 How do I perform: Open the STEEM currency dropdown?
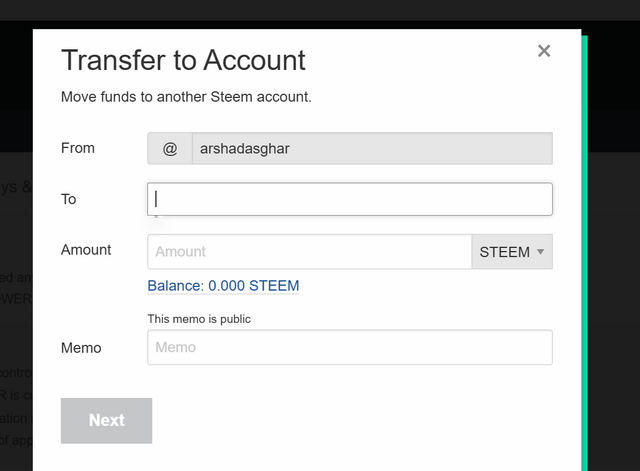[x=512, y=251]
